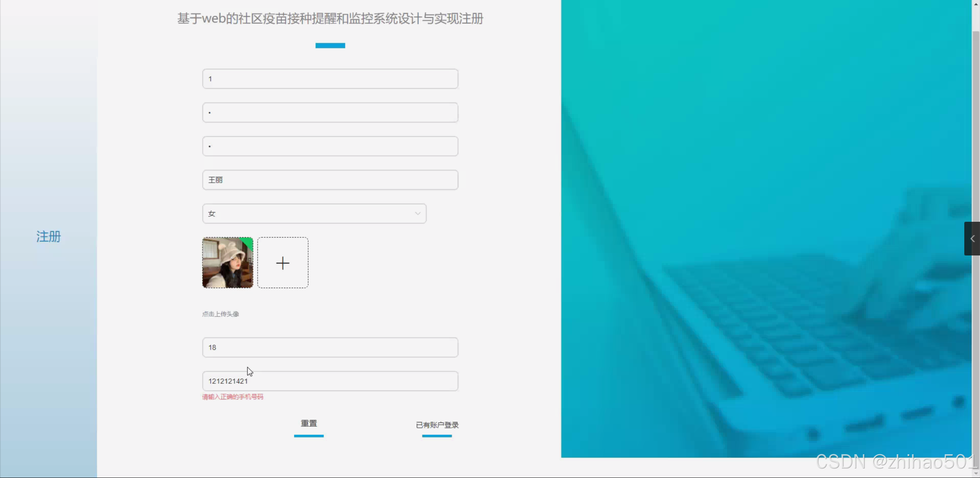Click the phone input showing 1212121421

pyautogui.click(x=330, y=381)
